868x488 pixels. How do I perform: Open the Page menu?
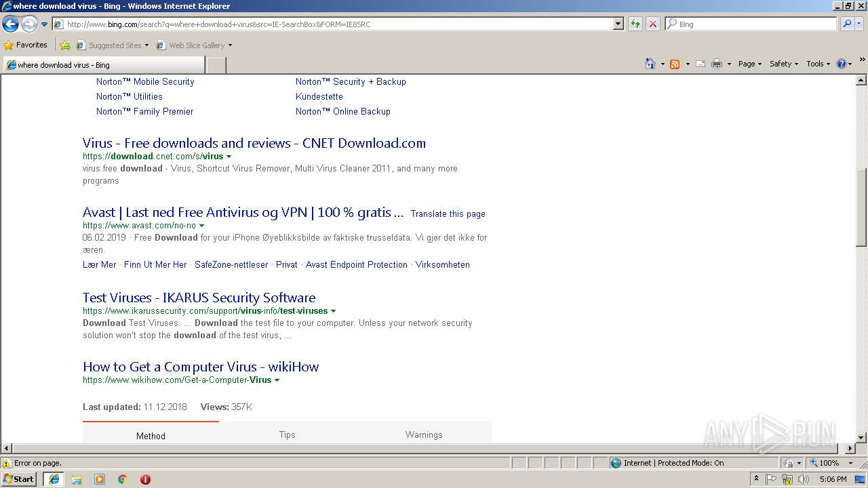(750, 64)
